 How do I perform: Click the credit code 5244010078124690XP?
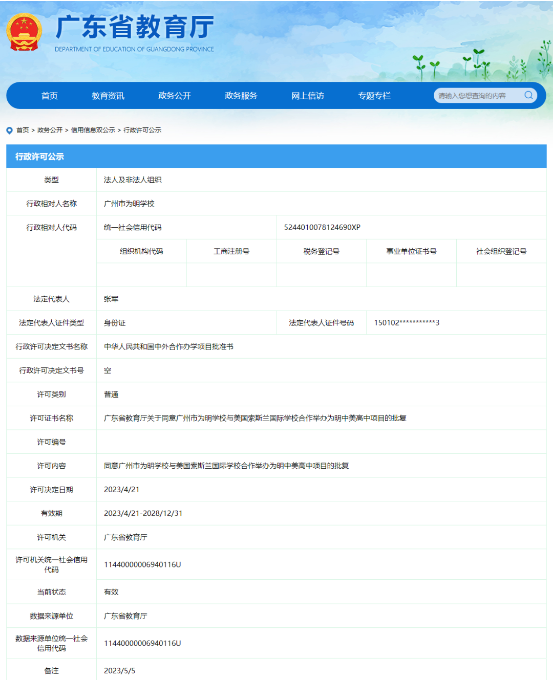click(322, 227)
